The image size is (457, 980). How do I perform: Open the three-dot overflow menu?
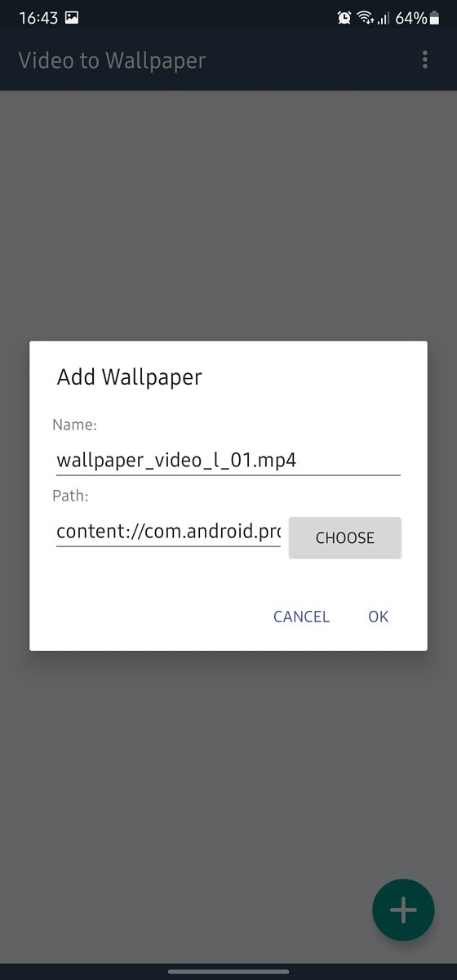coord(424,60)
